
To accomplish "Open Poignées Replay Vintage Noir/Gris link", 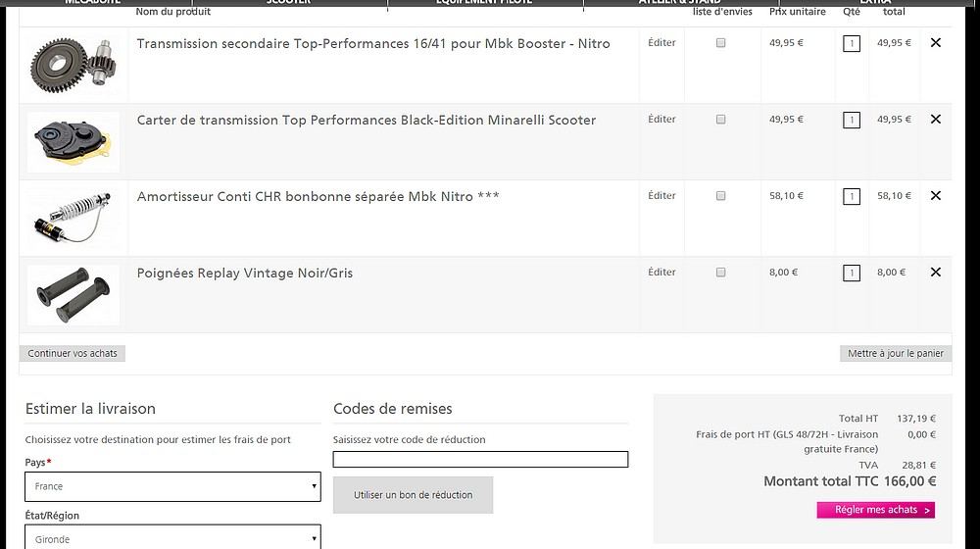I will [x=245, y=274].
